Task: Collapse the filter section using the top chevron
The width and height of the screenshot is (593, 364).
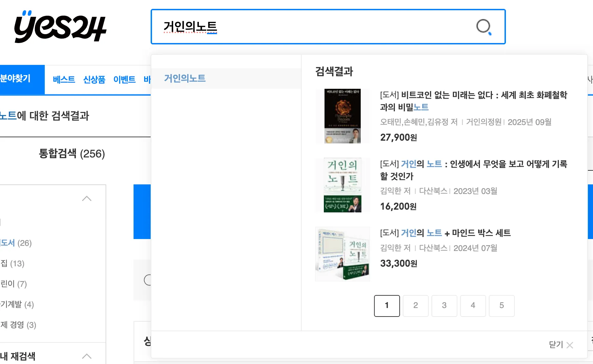Action: coord(87,199)
